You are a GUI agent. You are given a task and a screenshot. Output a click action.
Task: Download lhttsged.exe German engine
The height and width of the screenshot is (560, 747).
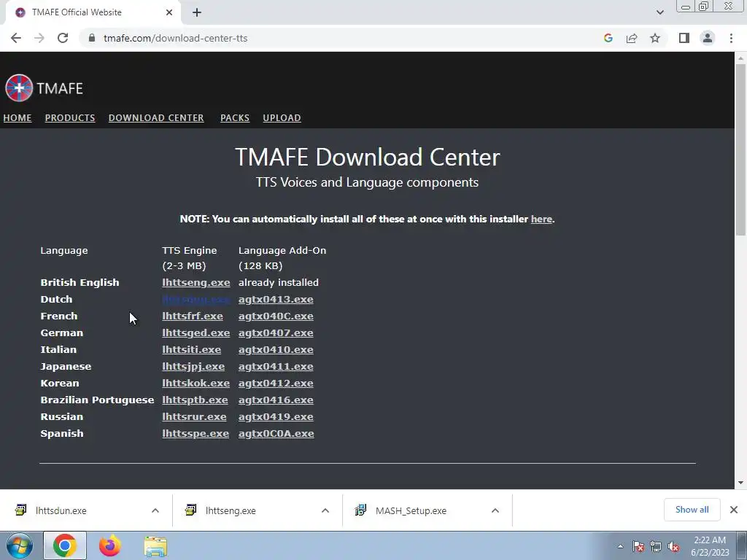point(196,332)
